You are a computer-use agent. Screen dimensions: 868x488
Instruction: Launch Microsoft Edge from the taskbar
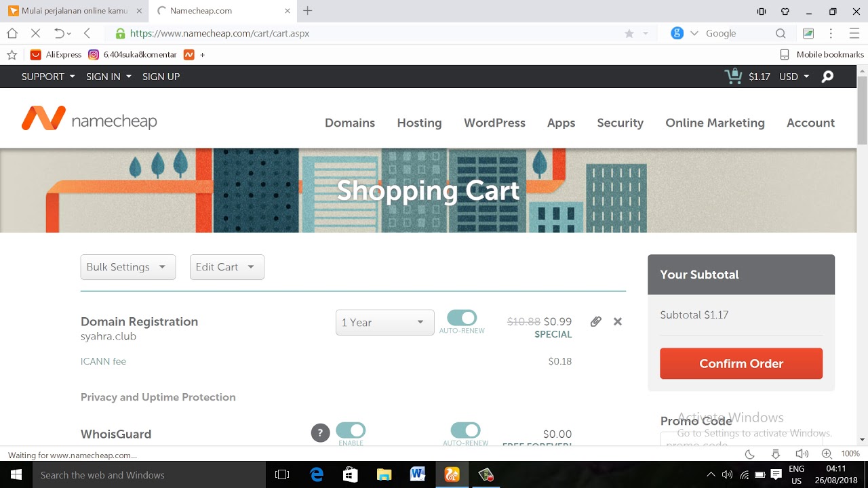[317, 474]
